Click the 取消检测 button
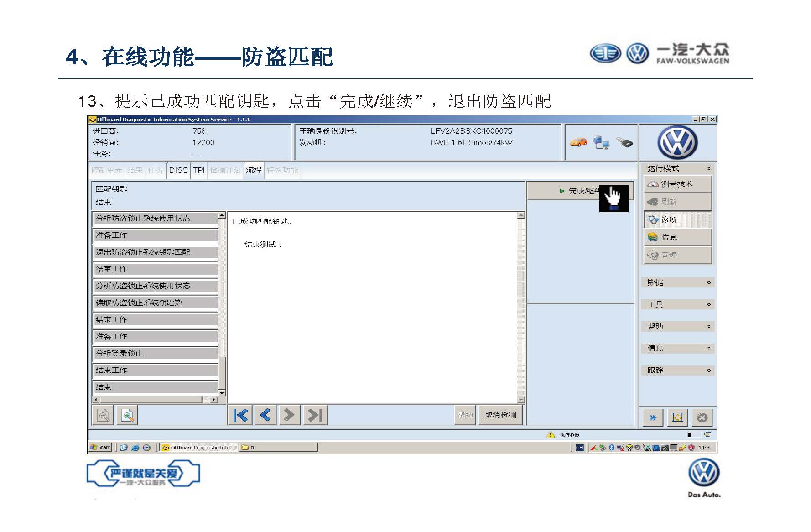This screenshot has height=532, width=811. 500,415
